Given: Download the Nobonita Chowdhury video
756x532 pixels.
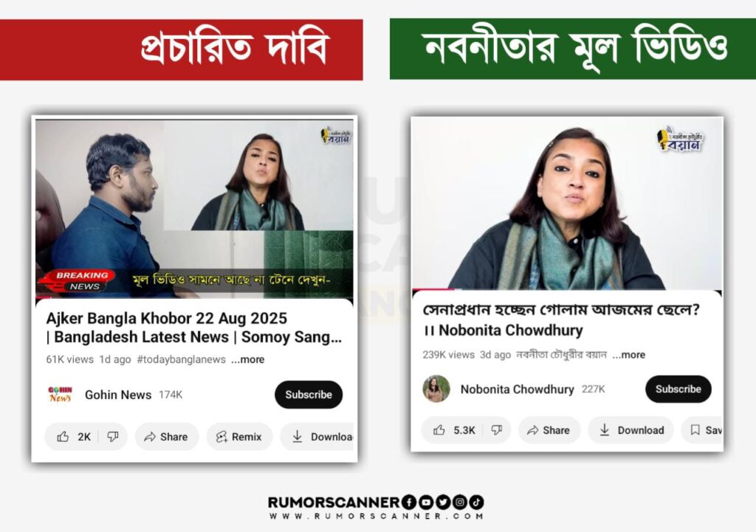Looking at the screenshot, I should pos(631,430).
